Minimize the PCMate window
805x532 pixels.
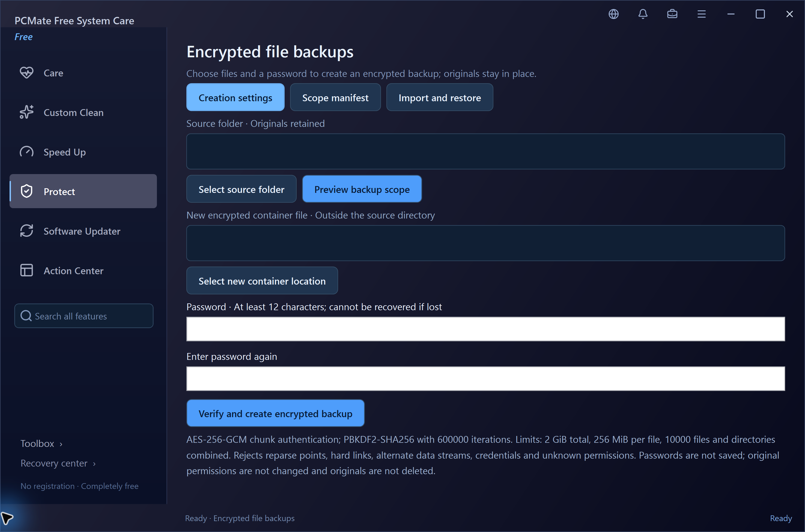[731, 14]
